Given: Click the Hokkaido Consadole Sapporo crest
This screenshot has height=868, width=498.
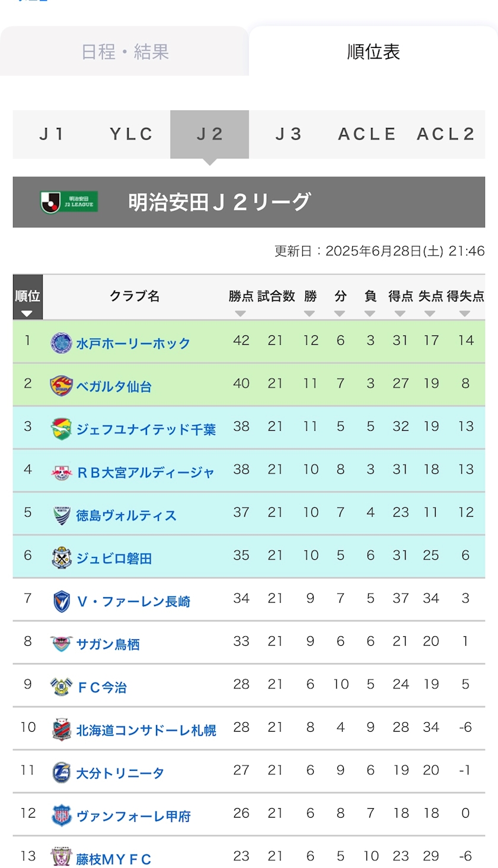Looking at the screenshot, I should coord(62,730).
